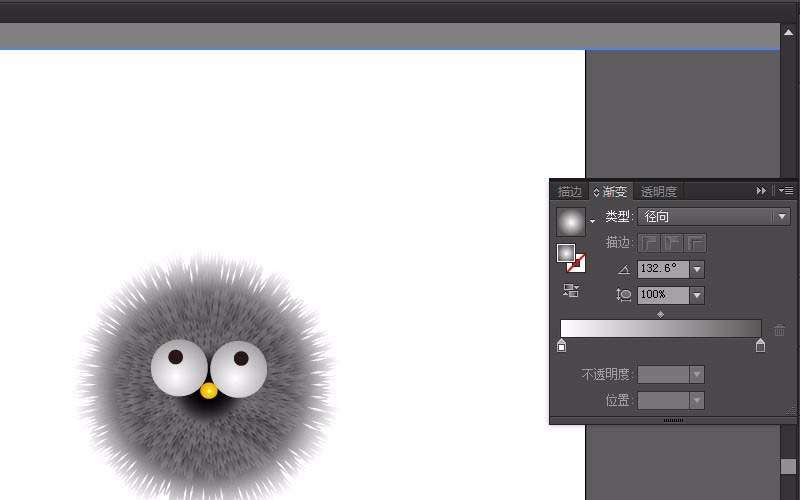Screen dimensions: 800x500
Task: Open the aspect ratio dropdown arrow
Action: point(697,295)
